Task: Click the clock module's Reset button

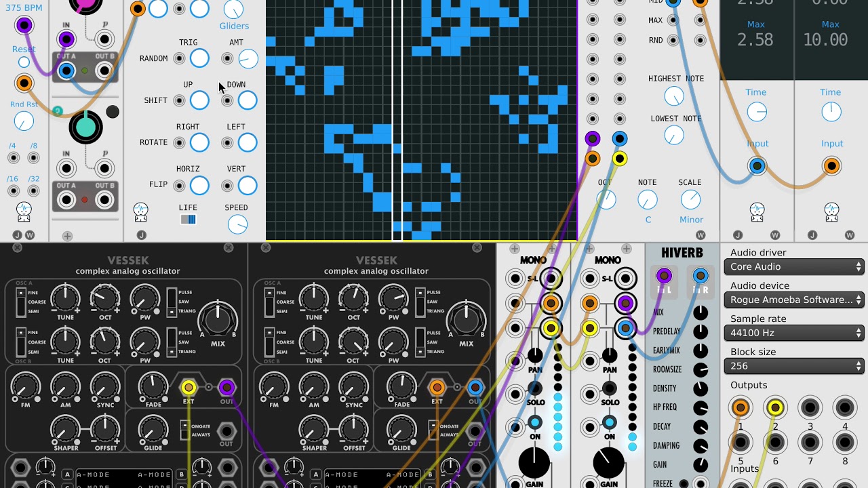Action: pos(24,62)
